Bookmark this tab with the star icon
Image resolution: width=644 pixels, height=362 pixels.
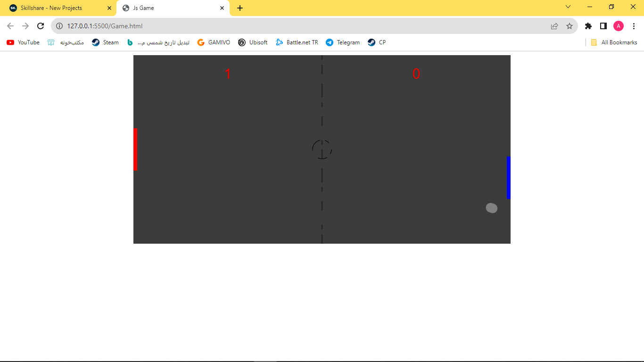(x=570, y=26)
